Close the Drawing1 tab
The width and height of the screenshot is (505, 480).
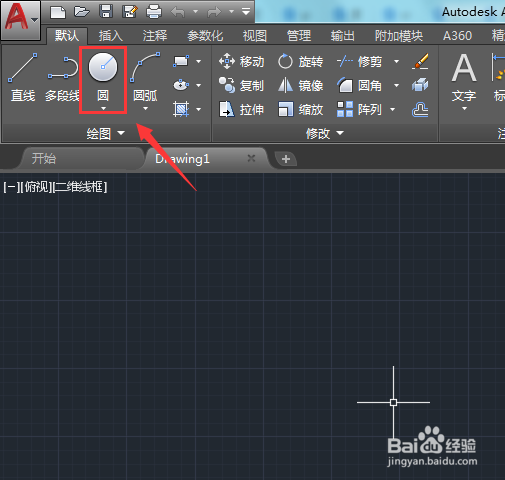point(251,158)
